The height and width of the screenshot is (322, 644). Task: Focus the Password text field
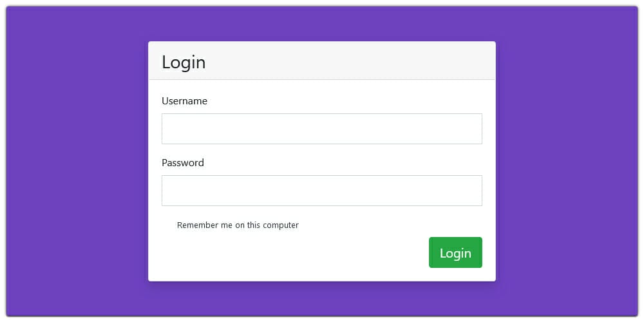(321, 191)
